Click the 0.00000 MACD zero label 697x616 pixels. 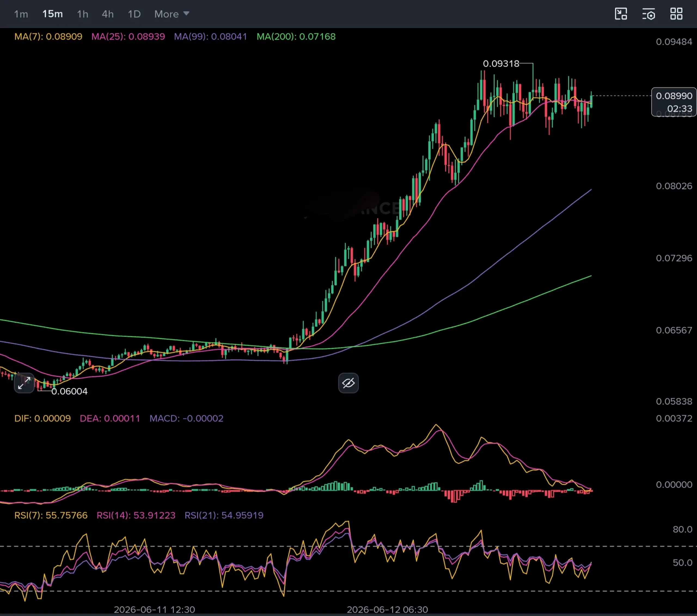coord(674,485)
